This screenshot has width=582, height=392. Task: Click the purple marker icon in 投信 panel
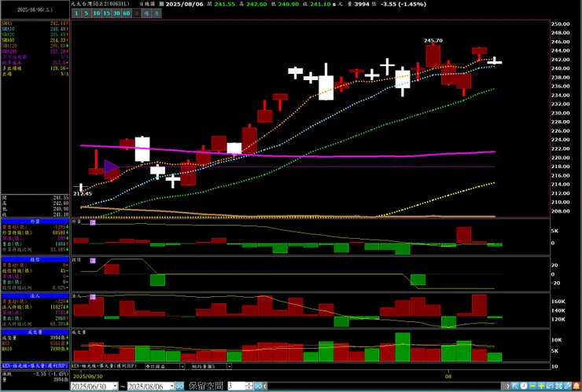pyautogui.click(x=93, y=261)
